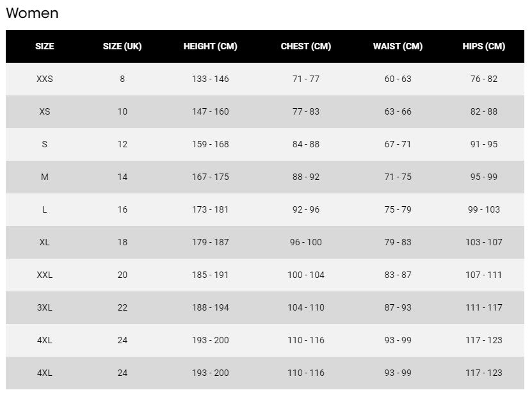Click the HIPS (CM) column header
The height and width of the screenshot is (406, 532).
click(484, 46)
